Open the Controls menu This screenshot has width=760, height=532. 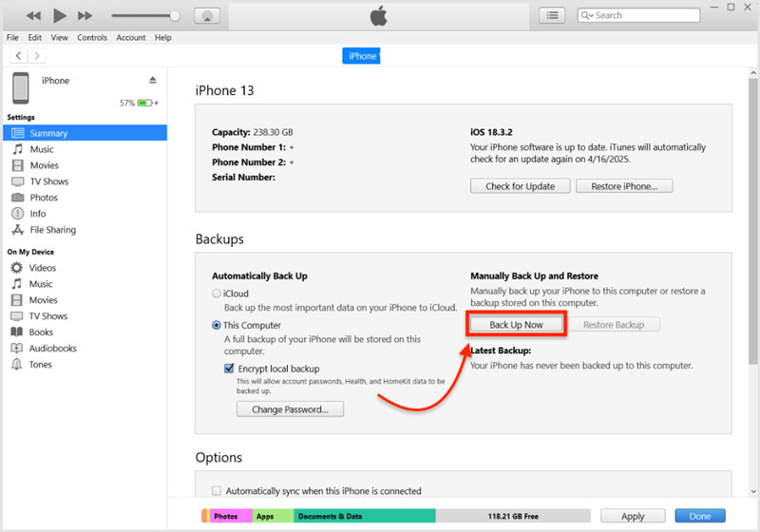coord(92,37)
